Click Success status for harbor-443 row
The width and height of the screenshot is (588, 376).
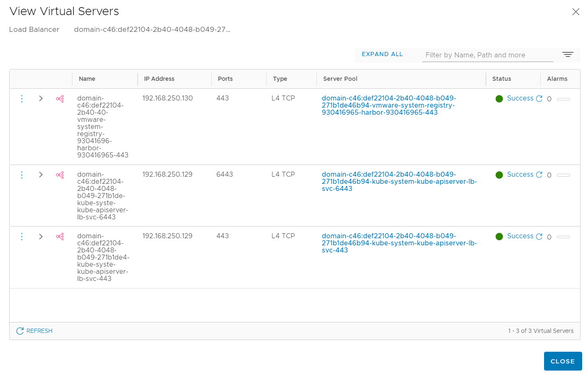point(520,98)
